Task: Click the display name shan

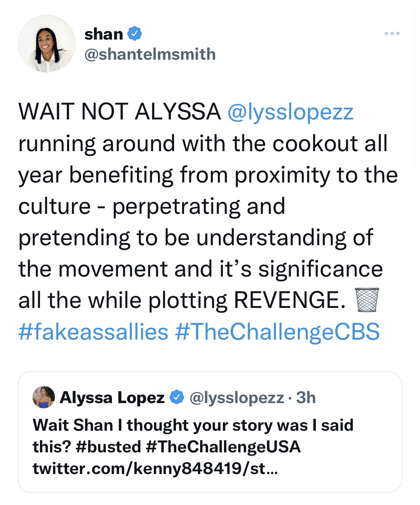Action: 104,34
